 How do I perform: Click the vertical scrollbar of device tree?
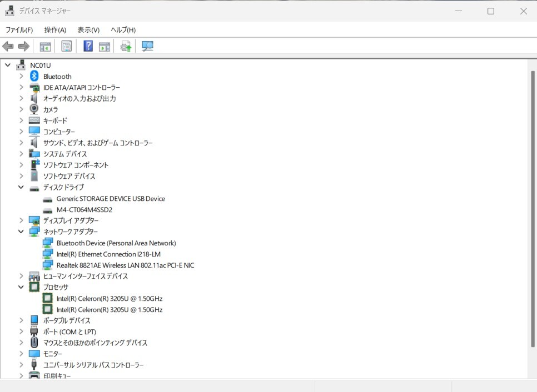pos(532,209)
